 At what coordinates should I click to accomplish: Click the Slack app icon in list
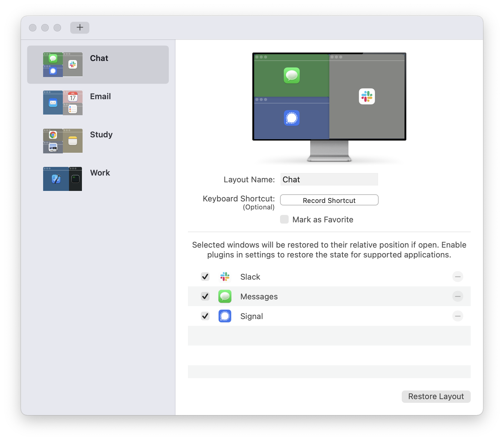pos(225,277)
